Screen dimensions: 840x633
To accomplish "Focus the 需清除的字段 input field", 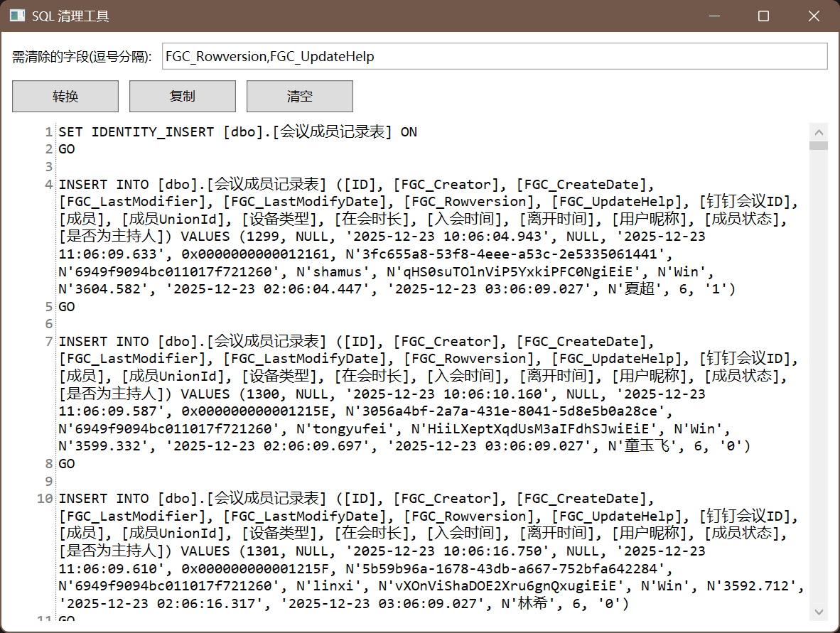I will (494, 57).
